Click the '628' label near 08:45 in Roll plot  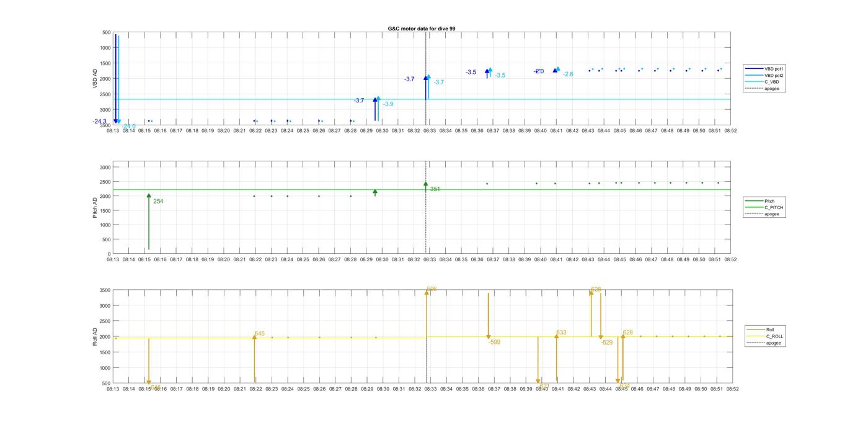coord(627,333)
